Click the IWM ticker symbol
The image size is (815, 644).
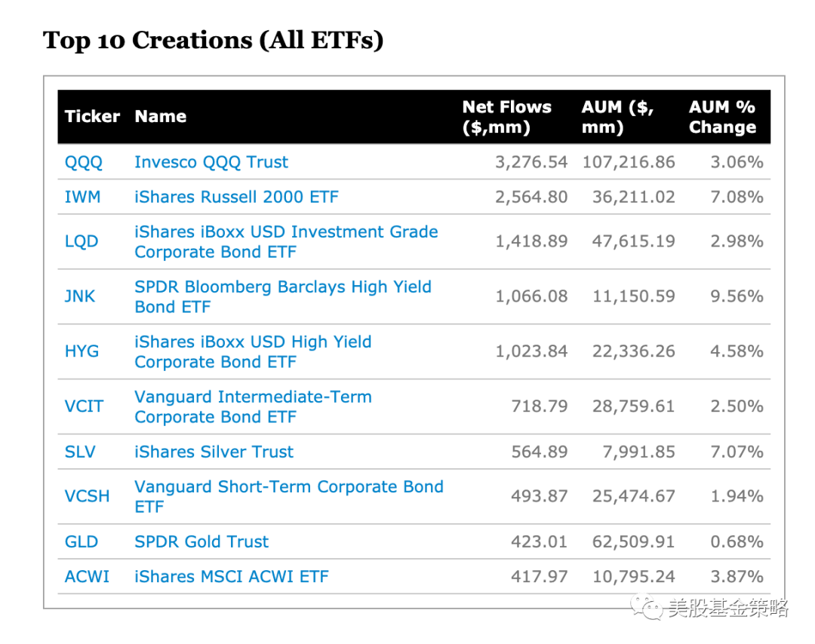[x=83, y=198]
